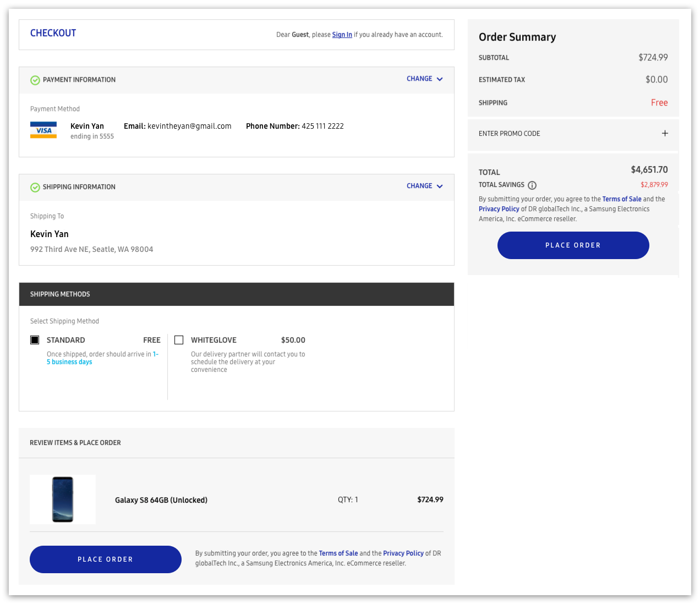Click the Total Savings info icon

click(532, 185)
